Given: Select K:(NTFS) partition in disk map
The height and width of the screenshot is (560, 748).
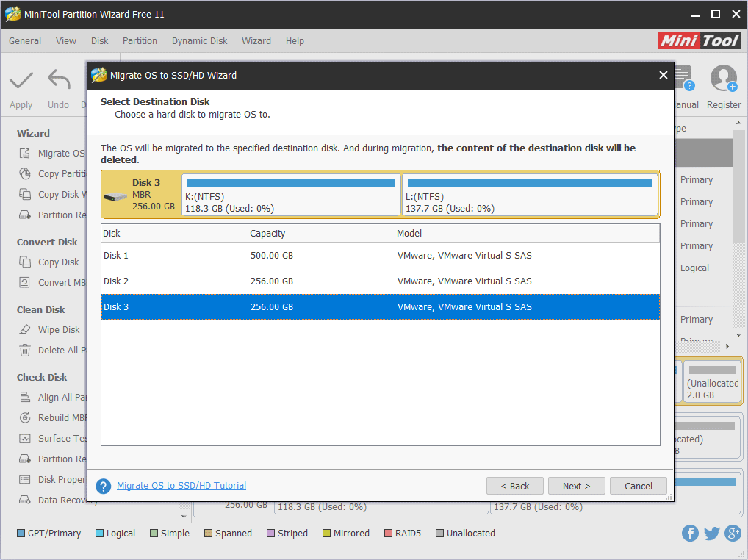Looking at the screenshot, I should 291,195.
